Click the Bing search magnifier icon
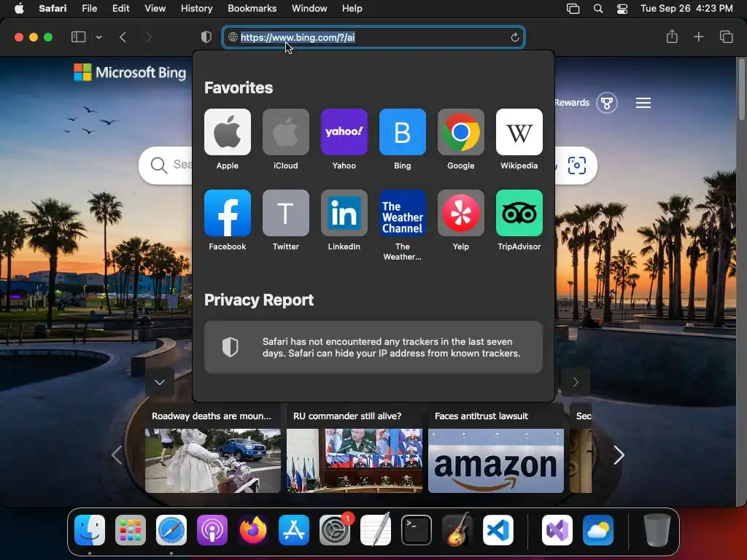Viewport: 747px width, 560px height. click(158, 166)
